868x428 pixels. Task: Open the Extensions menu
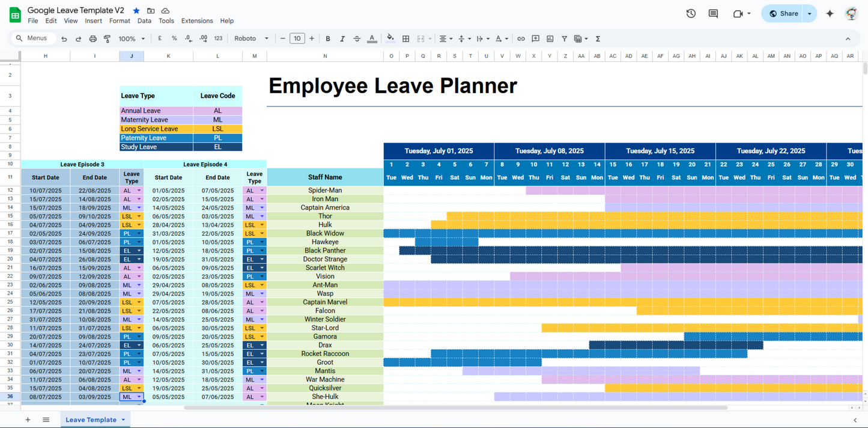196,20
